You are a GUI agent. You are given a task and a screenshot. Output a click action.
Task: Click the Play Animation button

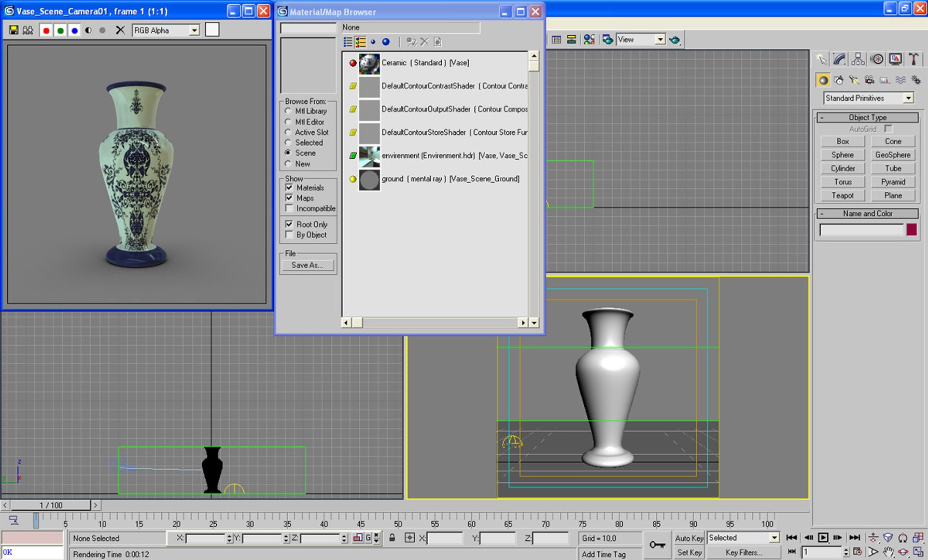pos(823,538)
